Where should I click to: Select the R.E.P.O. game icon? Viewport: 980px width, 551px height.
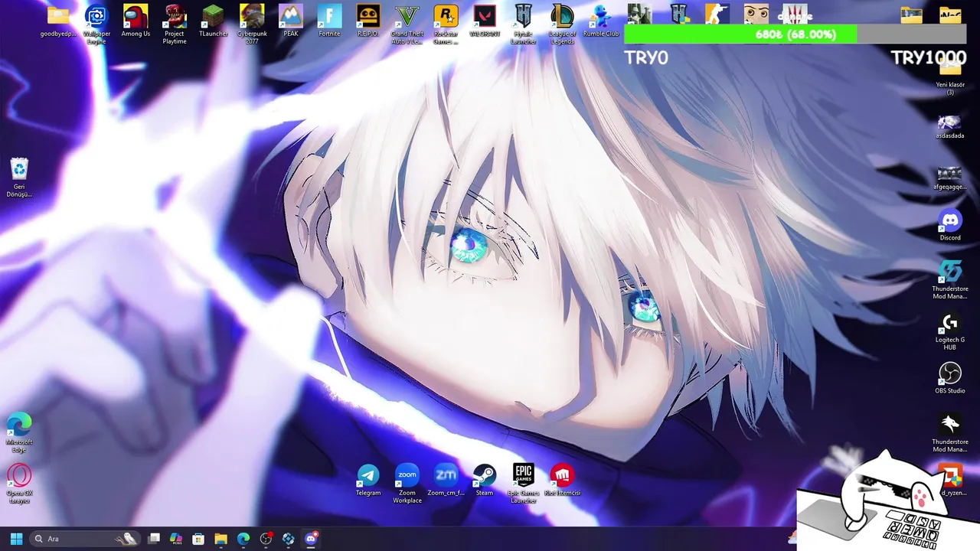368,15
